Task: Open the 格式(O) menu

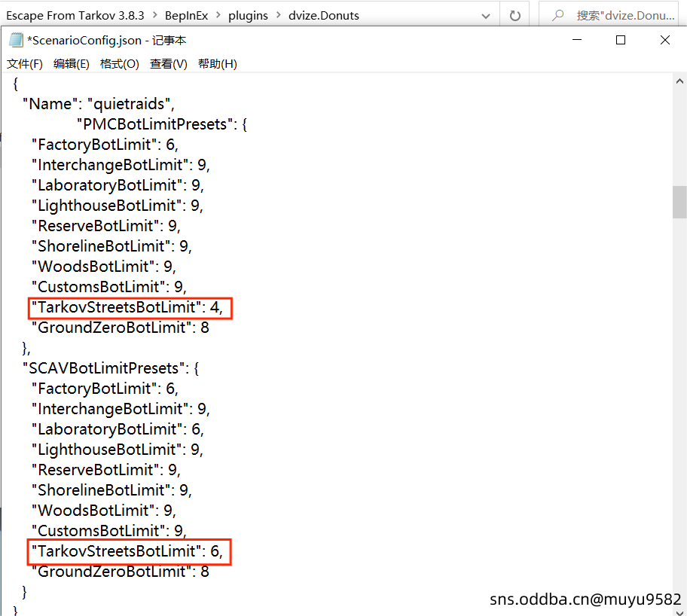Action: (x=120, y=64)
